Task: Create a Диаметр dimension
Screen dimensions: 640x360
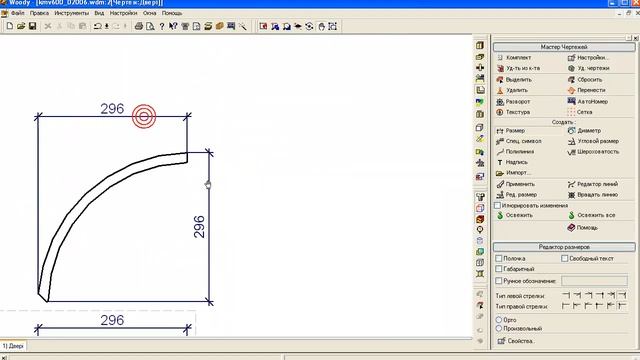Action: [584, 131]
